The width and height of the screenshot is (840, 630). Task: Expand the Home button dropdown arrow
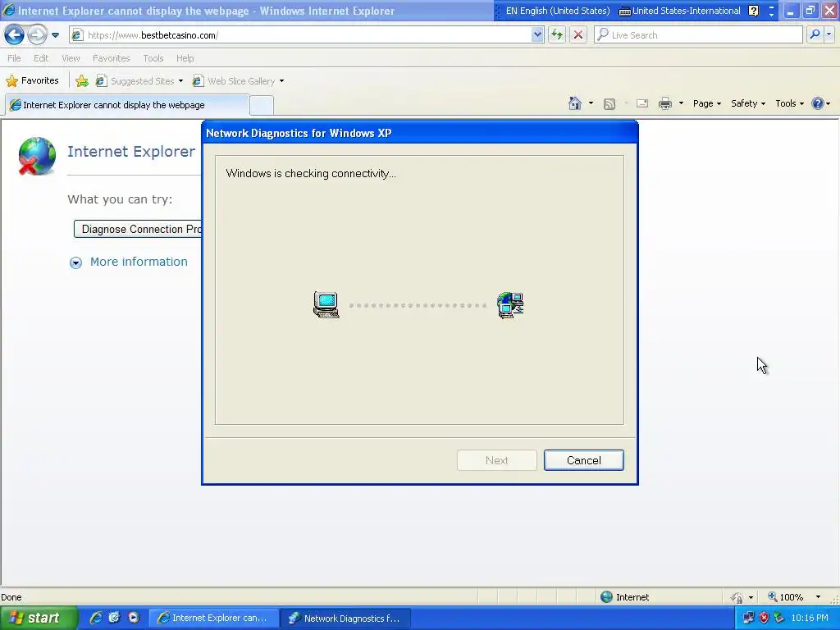(591, 103)
